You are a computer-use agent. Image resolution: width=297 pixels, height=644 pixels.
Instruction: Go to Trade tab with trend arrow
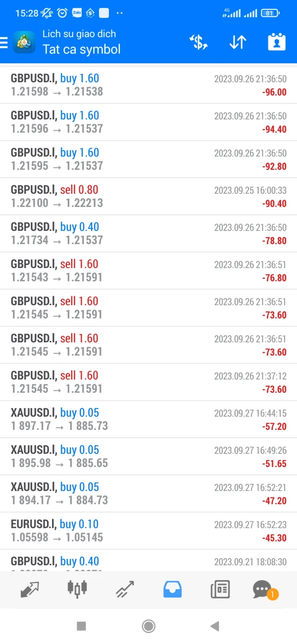125,590
